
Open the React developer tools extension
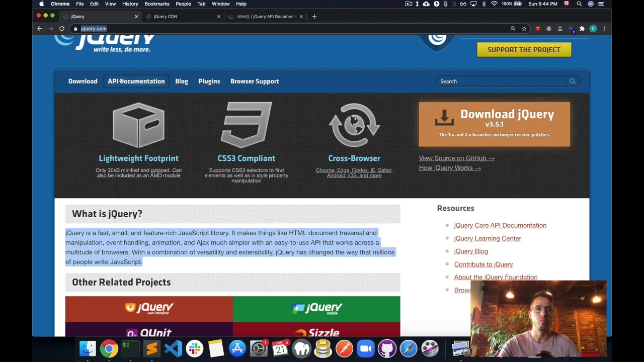549,29
